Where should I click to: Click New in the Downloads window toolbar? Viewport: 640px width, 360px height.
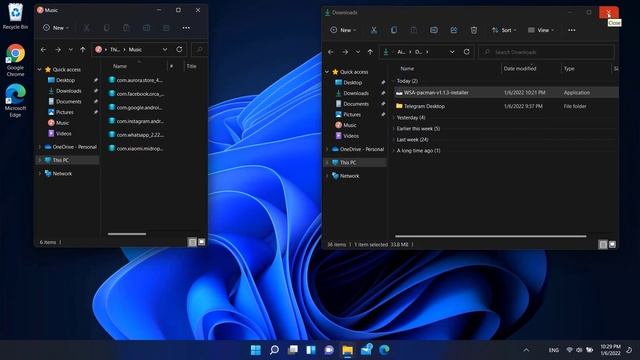pos(343,30)
